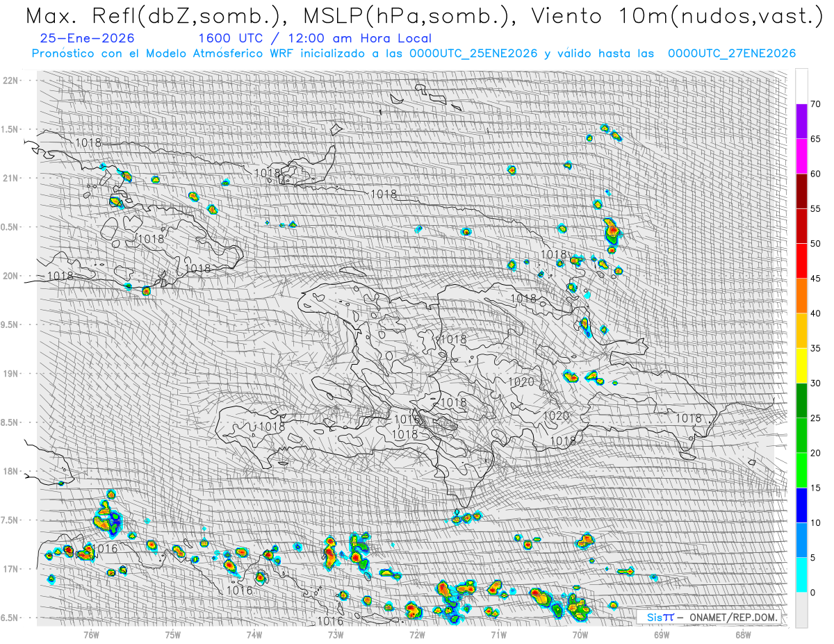Click the '70W' longitude axis label
This screenshot has height=644, width=834.
tap(580, 634)
